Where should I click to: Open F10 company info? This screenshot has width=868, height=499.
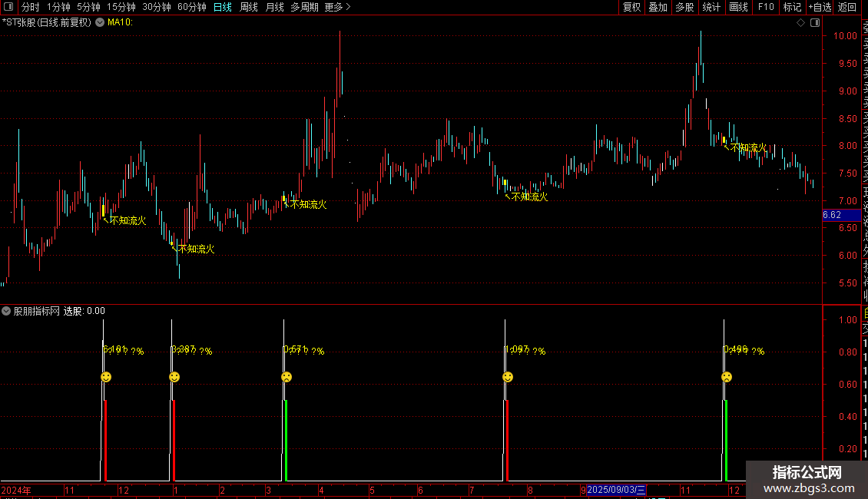766,7
